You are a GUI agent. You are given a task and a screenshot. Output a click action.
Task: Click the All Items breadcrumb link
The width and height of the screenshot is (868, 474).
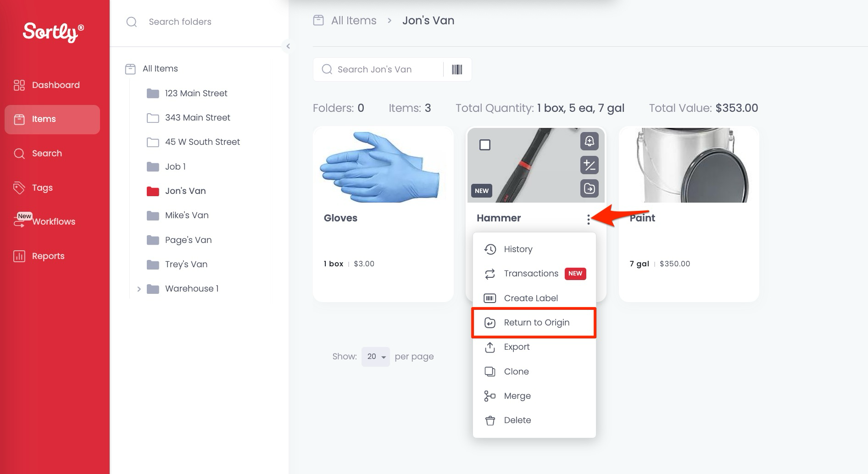[353, 21]
